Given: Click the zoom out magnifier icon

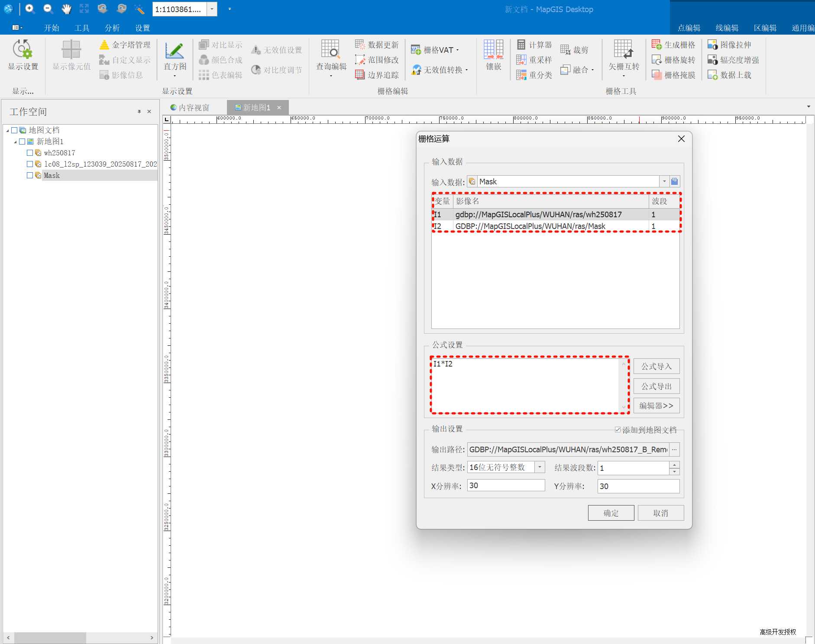Looking at the screenshot, I should pyautogui.click(x=48, y=9).
